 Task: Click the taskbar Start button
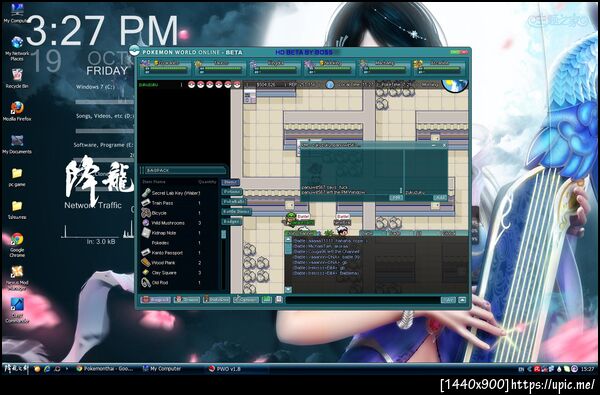pyautogui.click(x=16, y=369)
